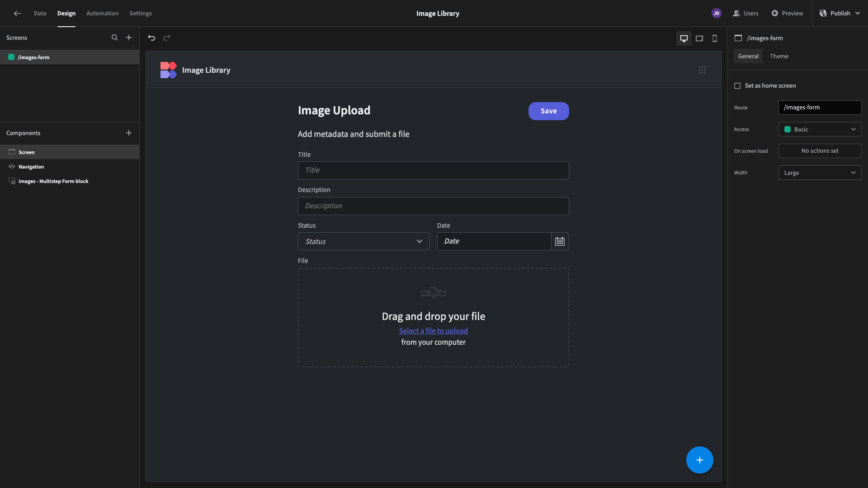Click the Image Library app header title
The height and width of the screenshot is (488, 868).
[x=206, y=70]
